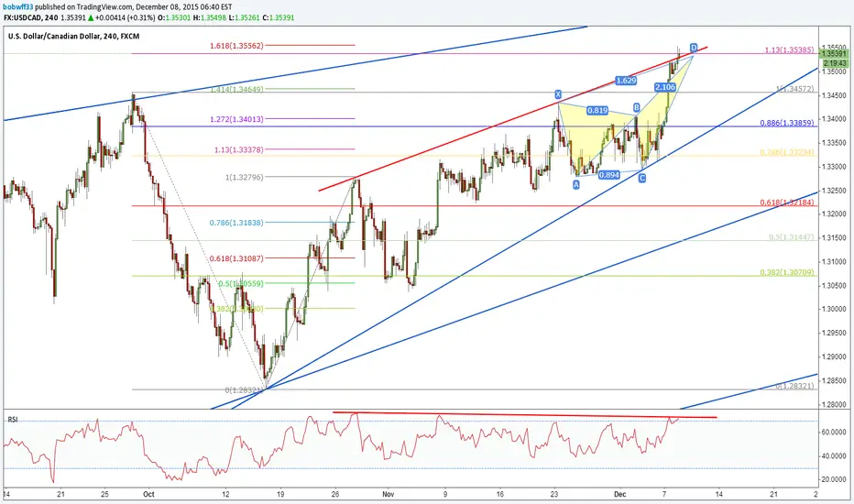Select harmonic pattern point C

point(642,178)
